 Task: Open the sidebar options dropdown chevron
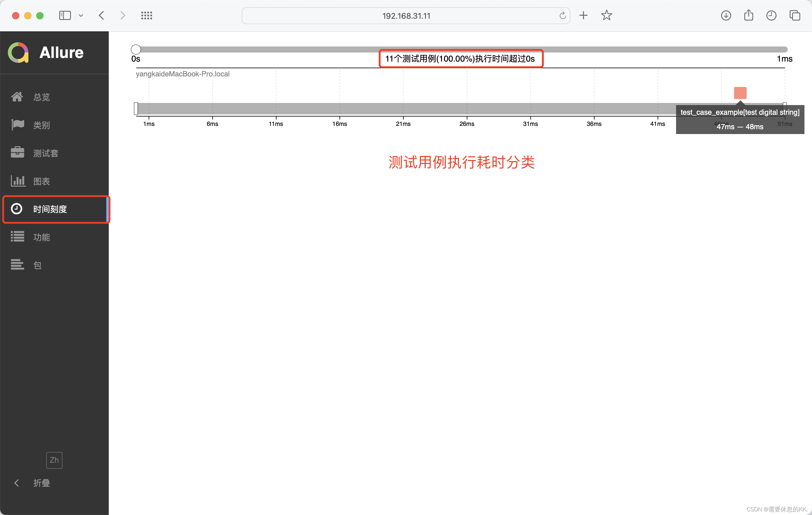coord(81,15)
